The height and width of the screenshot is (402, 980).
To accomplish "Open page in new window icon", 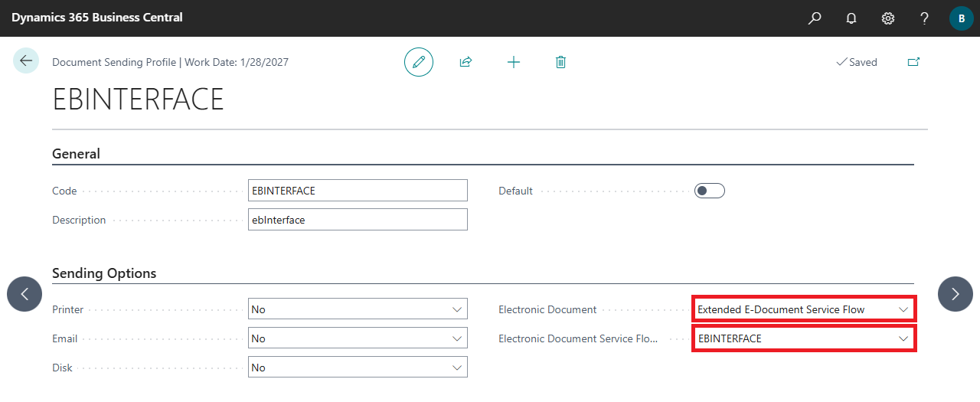I will tap(913, 62).
